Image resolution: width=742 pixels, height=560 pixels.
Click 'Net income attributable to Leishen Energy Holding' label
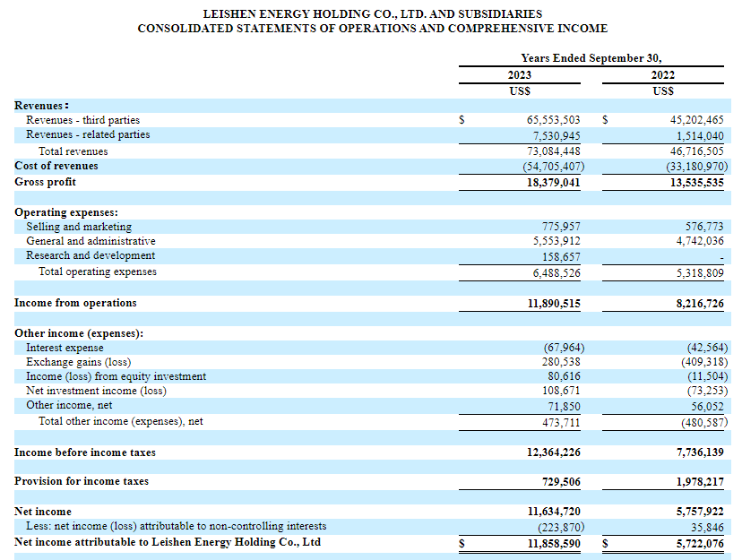point(168,542)
